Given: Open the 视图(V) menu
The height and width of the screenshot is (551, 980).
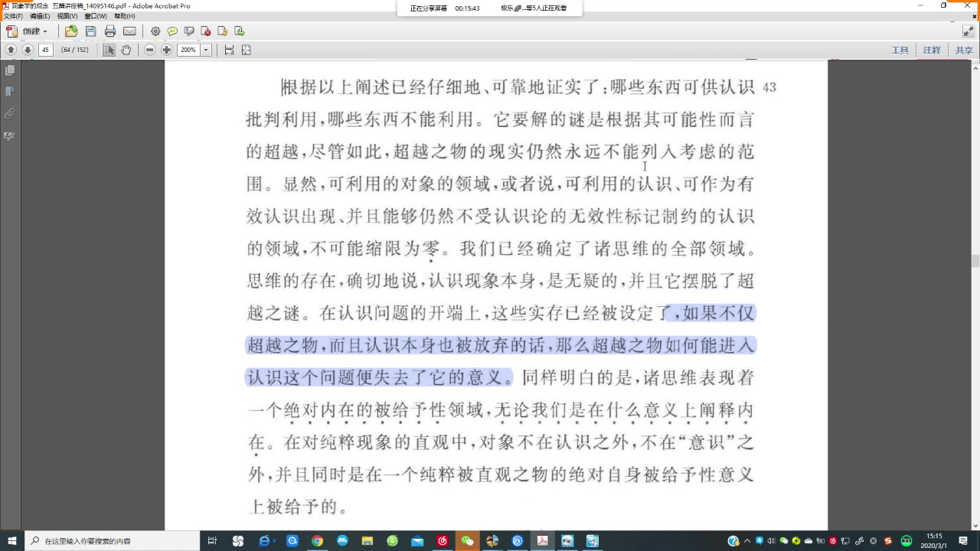Looking at the screenshot, I should click(x=67, y=16).
